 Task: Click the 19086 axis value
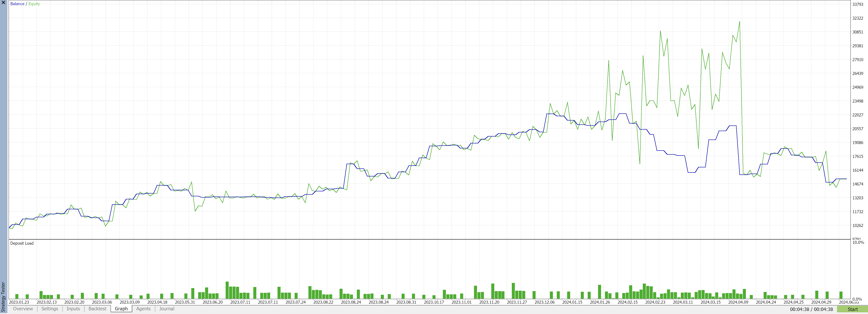pyautogui.click(x=858, y=143)
